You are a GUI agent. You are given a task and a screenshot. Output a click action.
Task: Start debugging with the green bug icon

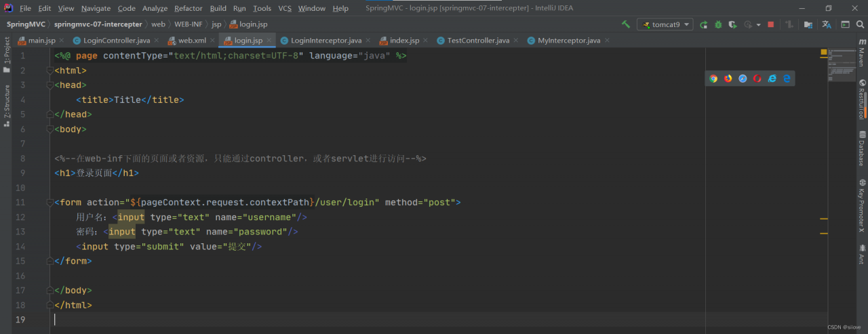click(x=718, y=24)
